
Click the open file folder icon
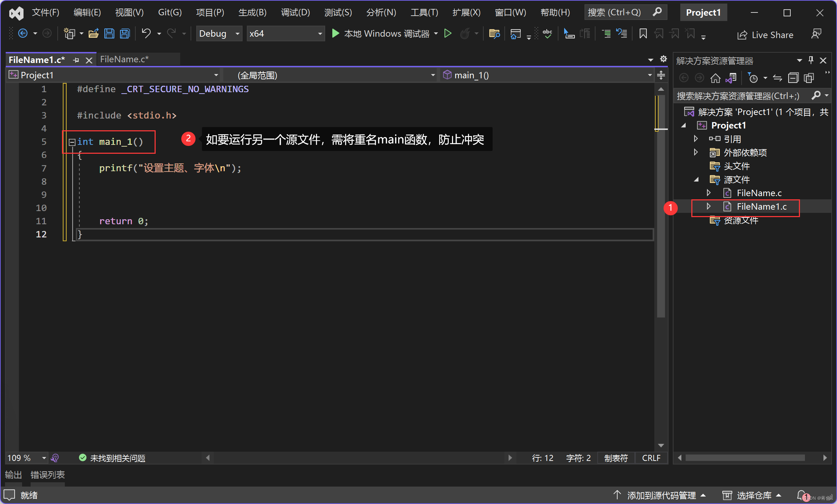[94, 34]
